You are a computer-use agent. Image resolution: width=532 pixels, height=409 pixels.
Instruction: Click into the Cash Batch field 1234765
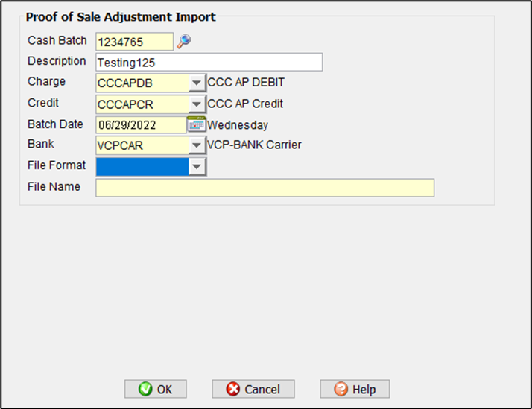click(134, 42)
